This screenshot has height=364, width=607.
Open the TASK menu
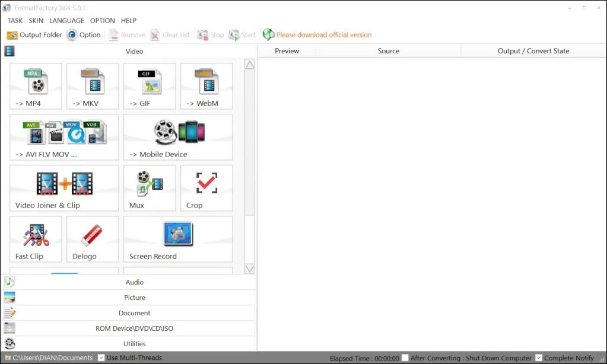(15, 21)
